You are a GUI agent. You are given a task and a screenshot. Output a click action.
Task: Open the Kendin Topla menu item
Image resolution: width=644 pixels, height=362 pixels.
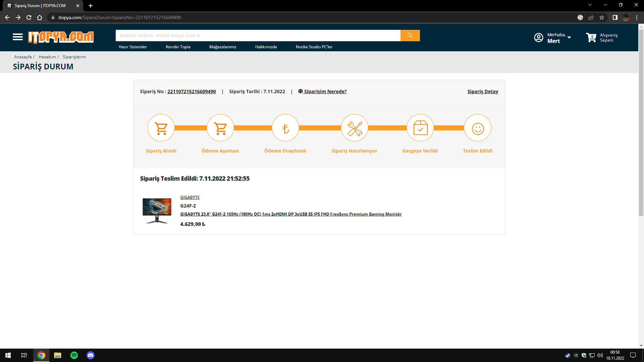(178, 47)
